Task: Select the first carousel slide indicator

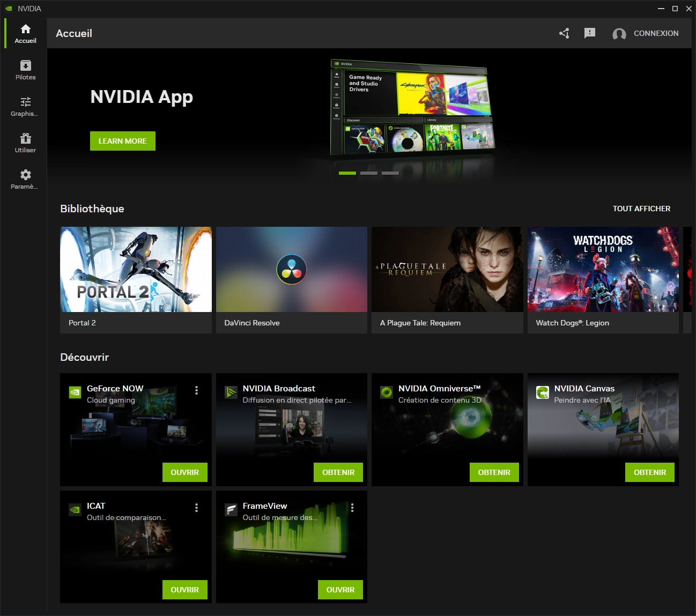Action: (347, 173)
